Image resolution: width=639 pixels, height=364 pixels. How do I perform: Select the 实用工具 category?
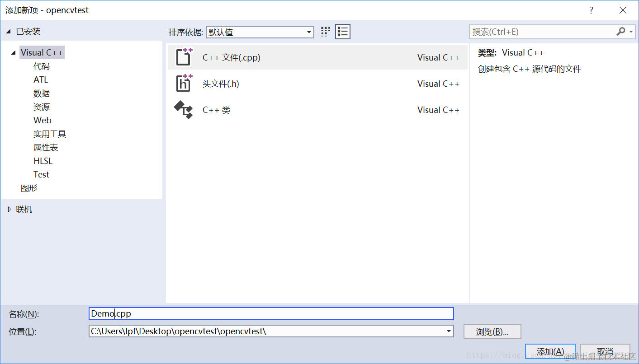tap(50, 134)
